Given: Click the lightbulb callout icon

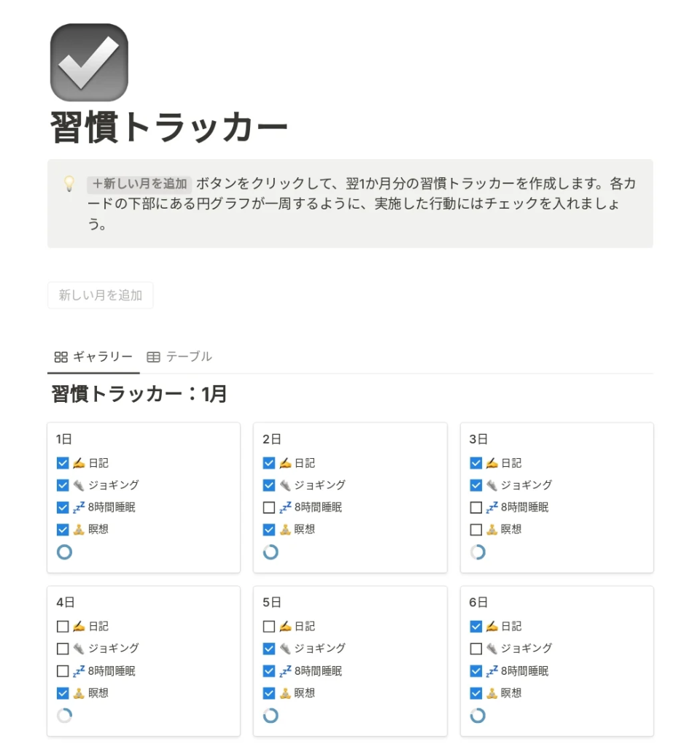Looking at the screenshot, I should [x=69, y=184].
